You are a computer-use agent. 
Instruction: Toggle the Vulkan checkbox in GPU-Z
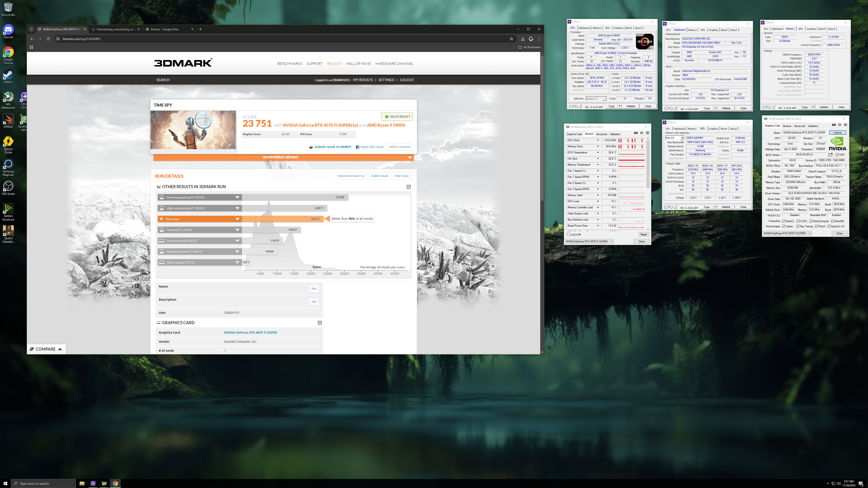tap(784, 226)
